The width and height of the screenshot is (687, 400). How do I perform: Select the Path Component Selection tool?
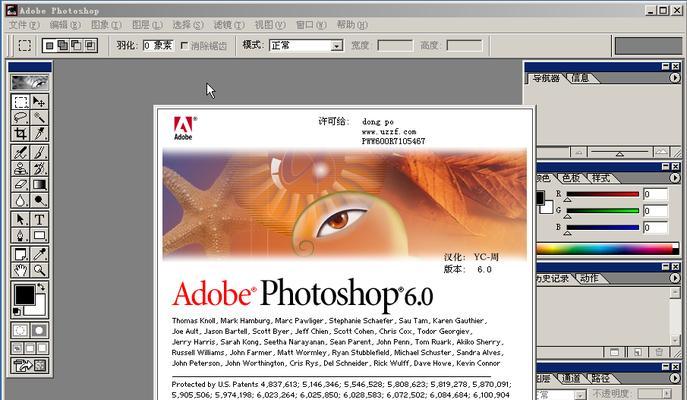coord(21,219)
